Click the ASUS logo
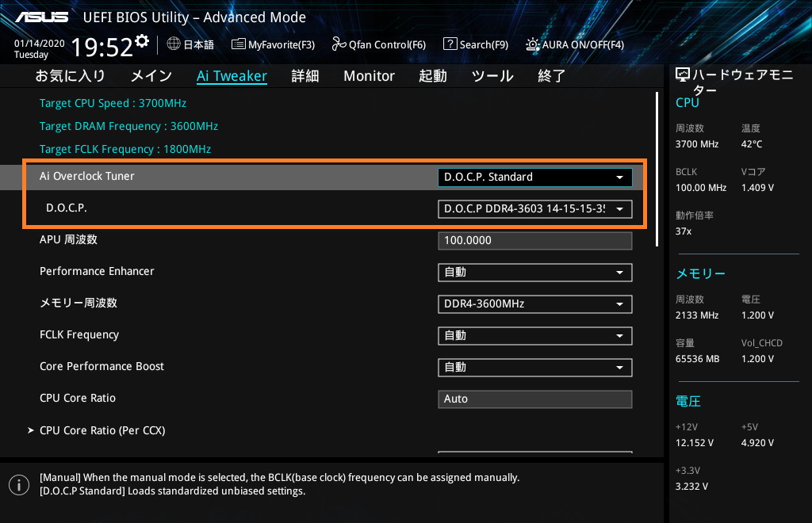This screenshot has height=523, width=812. point(41,17)
